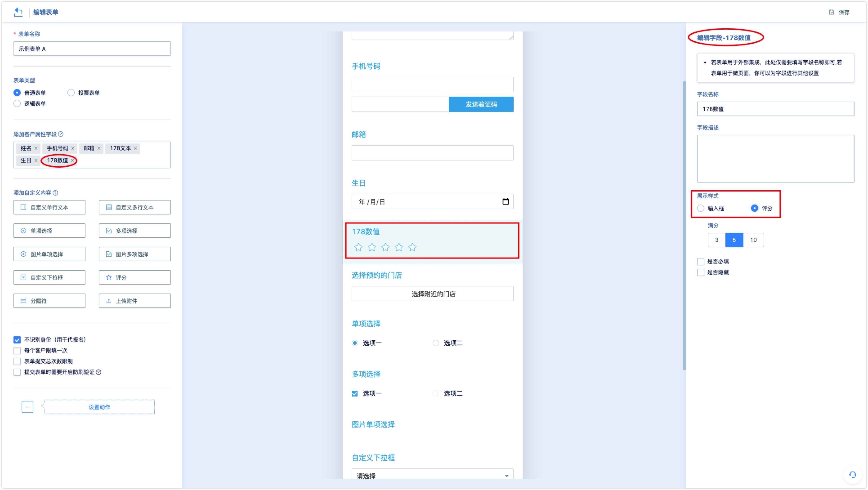Click the first rating star
This screenshot has width=868, height=490.
358,247
